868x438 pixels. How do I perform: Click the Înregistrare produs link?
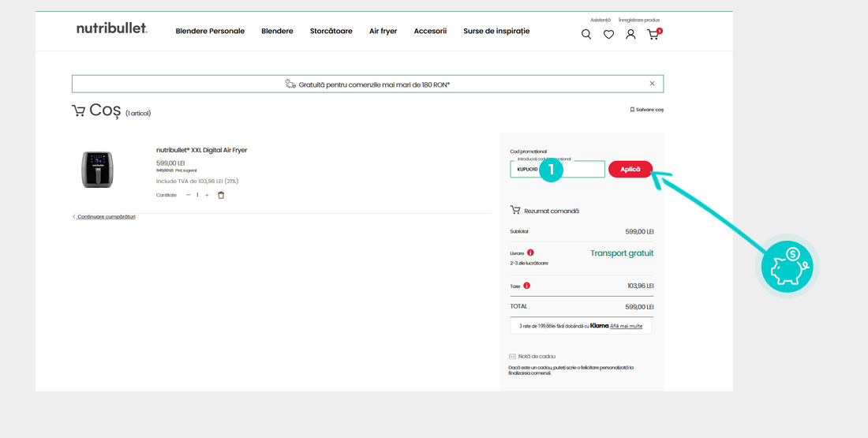639,20
